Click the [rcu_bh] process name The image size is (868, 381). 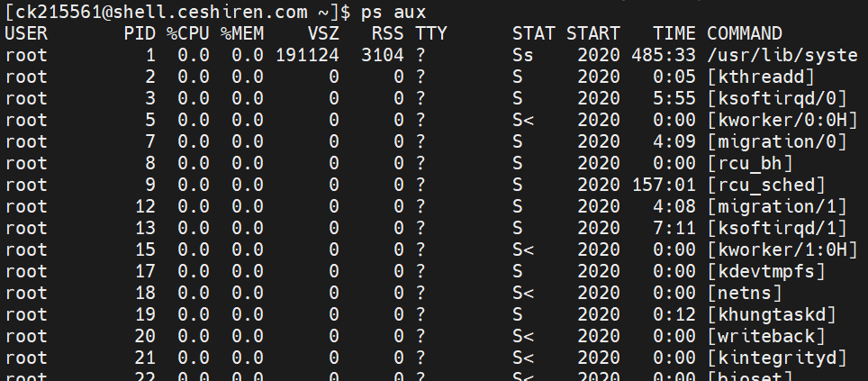click(749, 163)
